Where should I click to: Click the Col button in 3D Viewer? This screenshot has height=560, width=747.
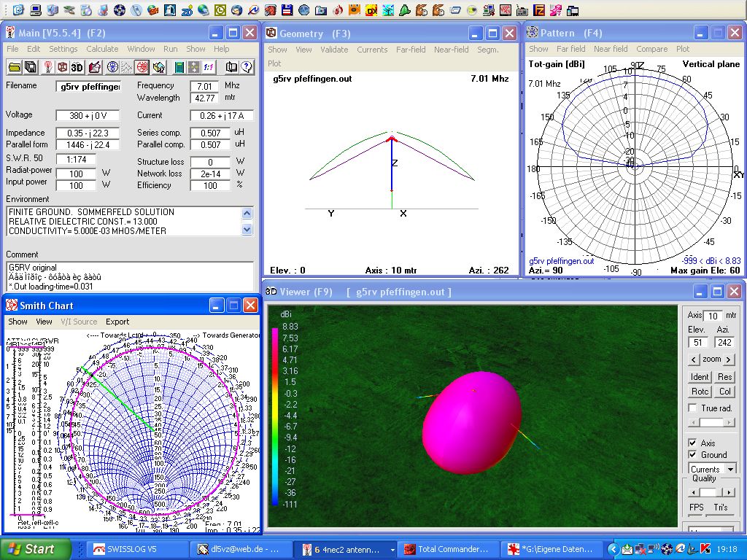(724, 392)
